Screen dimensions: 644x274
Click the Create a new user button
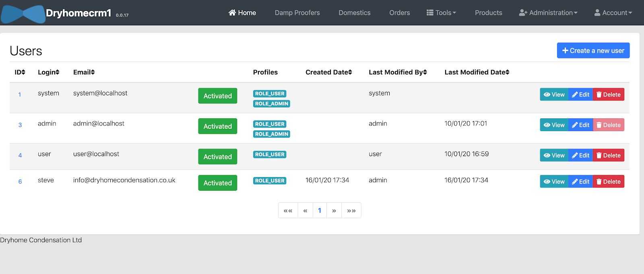(x=593, y=51)
